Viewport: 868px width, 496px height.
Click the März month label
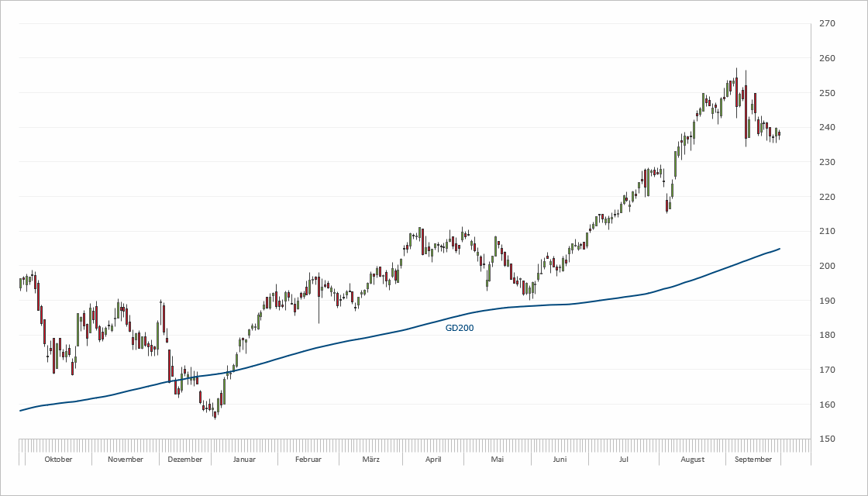[370, 459]
